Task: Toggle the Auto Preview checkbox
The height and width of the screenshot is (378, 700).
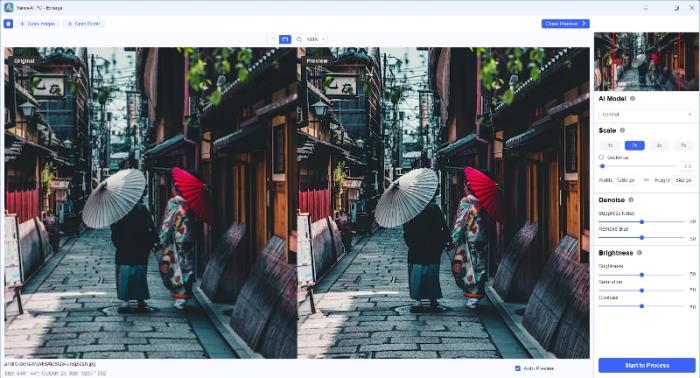Action: 517,369
